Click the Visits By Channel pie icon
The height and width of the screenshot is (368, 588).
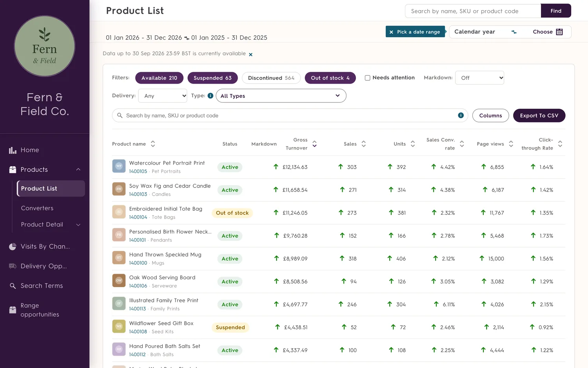(13, 246)
